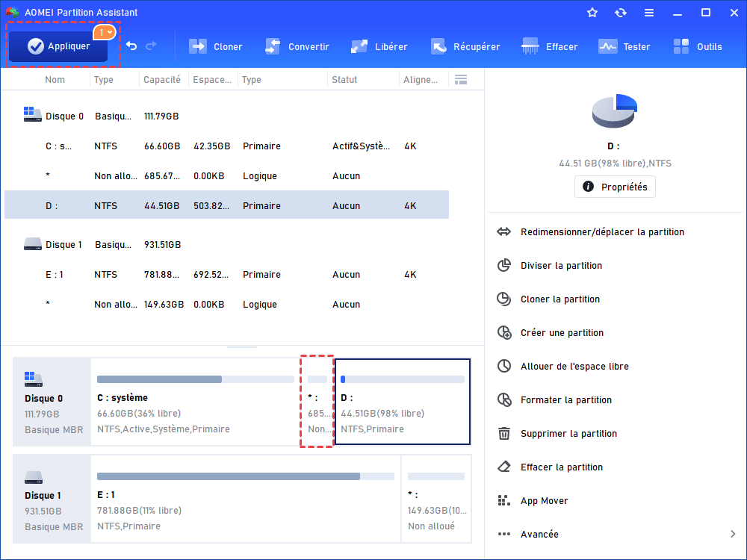The image size is (747, 560).
Task: Open the Cloner tool
Action: (x=216, y=46)
